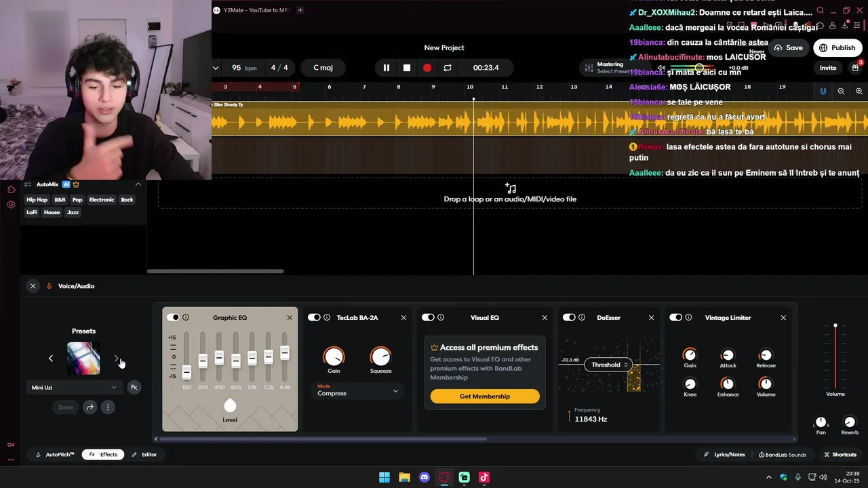
Task: Toggle the TecLab BA-2A effect switch
Action: tap(314, 317)
